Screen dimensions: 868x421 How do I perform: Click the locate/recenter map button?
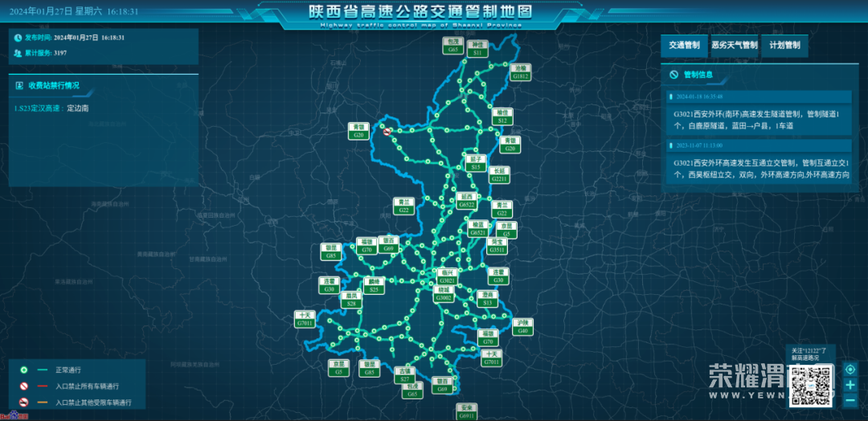[x=850, y=369]
